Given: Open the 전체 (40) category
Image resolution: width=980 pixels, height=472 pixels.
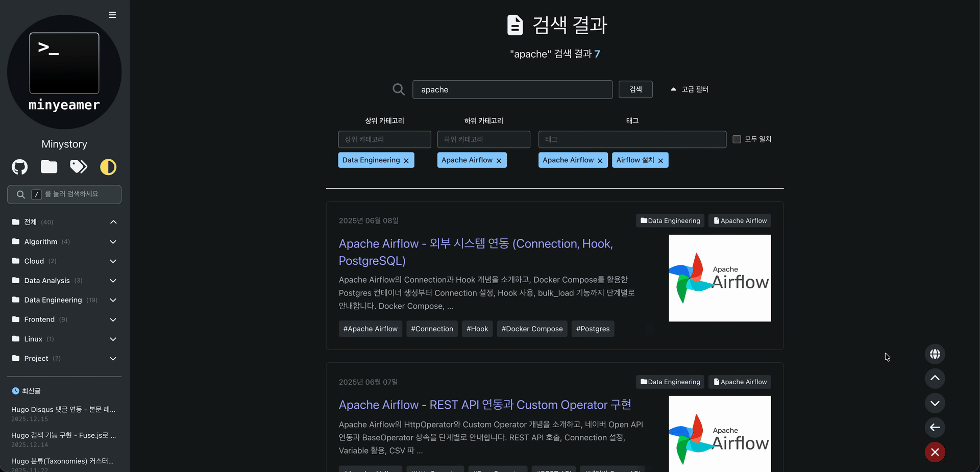Looking at the screenshot, I should click(33, 222).
